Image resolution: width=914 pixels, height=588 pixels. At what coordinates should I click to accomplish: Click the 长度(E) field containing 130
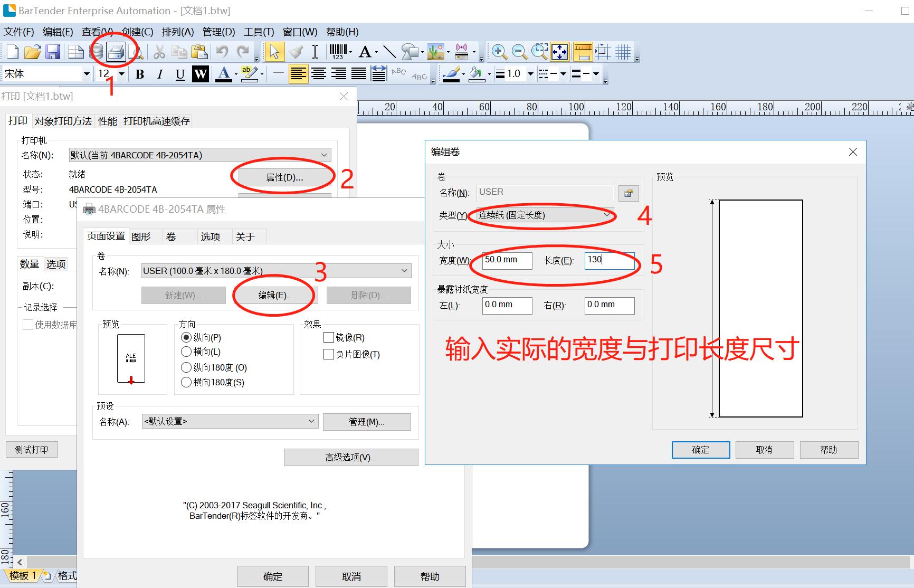(610, 261)
